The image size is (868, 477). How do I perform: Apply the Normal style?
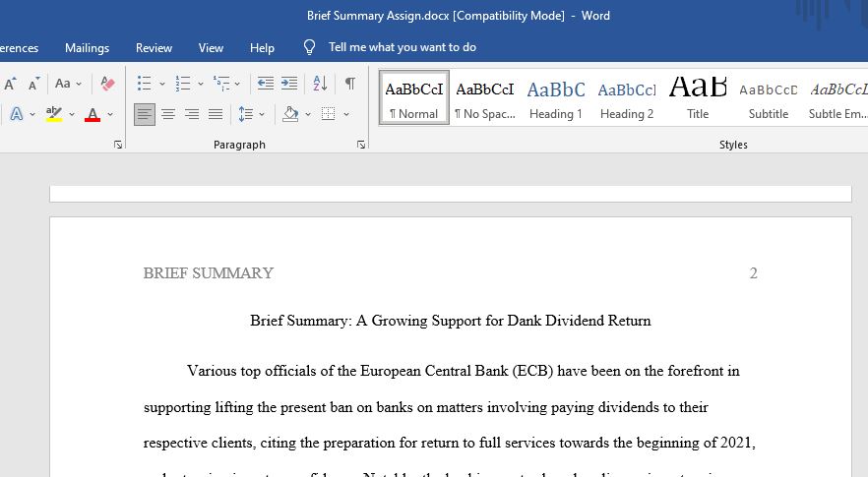coord(414,97)
